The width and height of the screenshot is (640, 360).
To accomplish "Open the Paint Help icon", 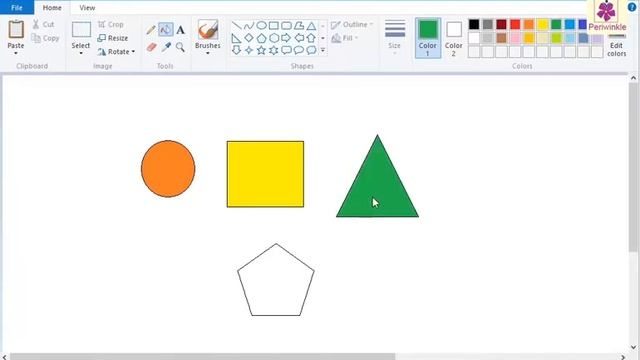I will pos(632,7).
